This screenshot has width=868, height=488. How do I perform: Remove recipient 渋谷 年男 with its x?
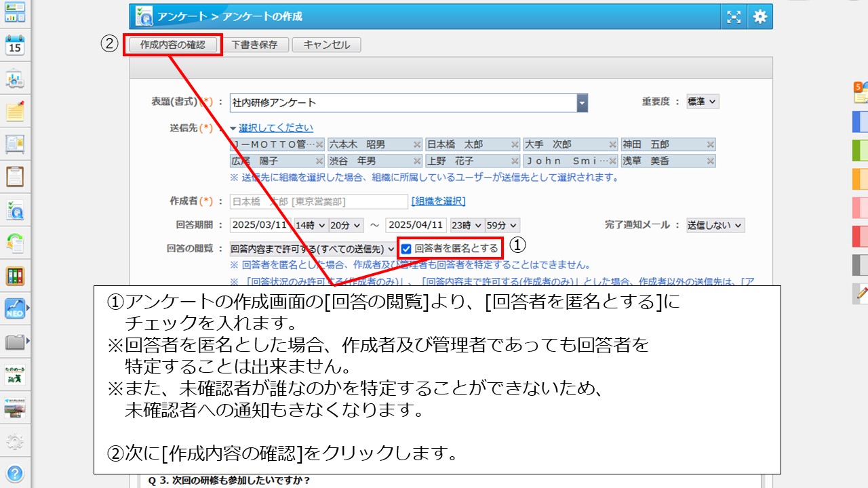[416, 161]
